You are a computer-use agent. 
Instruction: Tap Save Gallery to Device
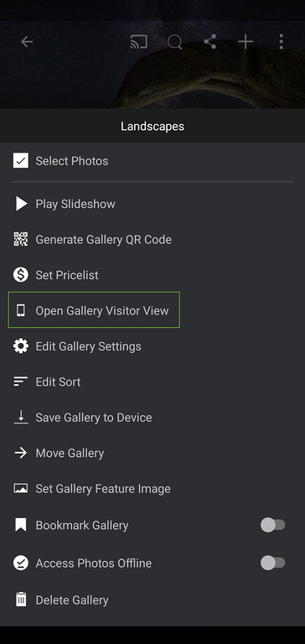pyautogui.click(x=152, y=418)
